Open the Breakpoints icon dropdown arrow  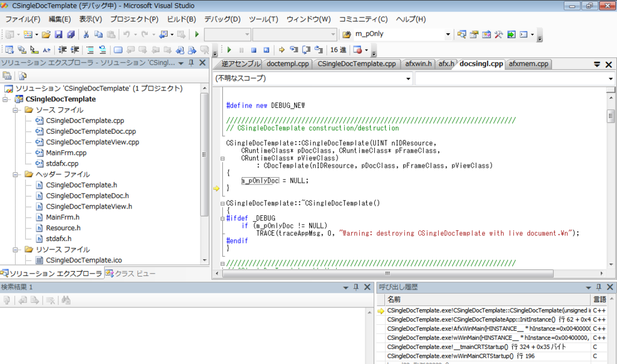pos(366,50)
